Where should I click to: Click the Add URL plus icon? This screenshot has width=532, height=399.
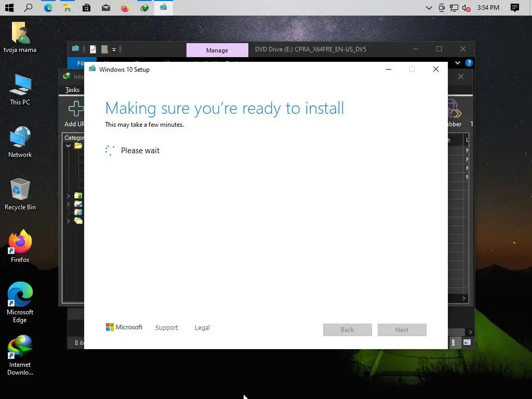(x=76, y=109)
